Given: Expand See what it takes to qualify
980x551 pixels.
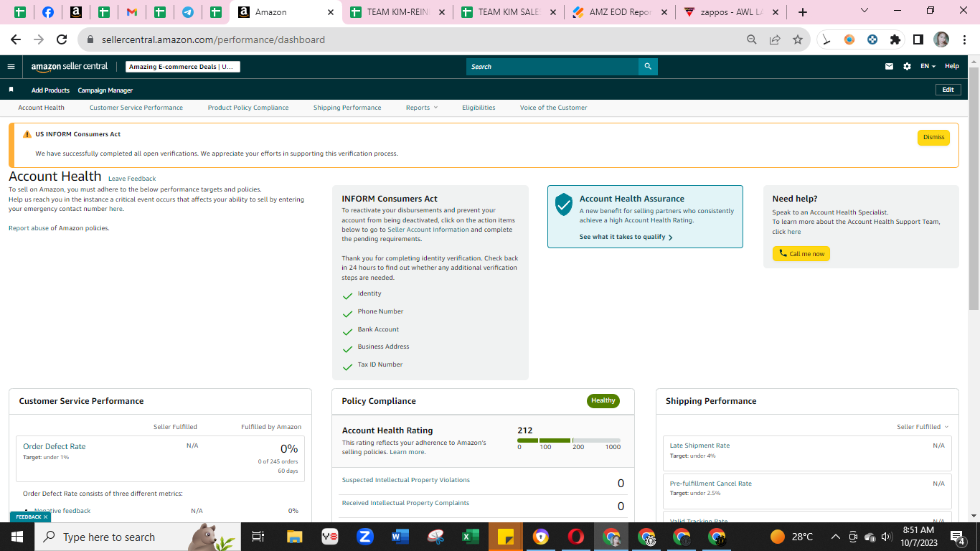Looking at the screenshot, I should tap(626, 237).
